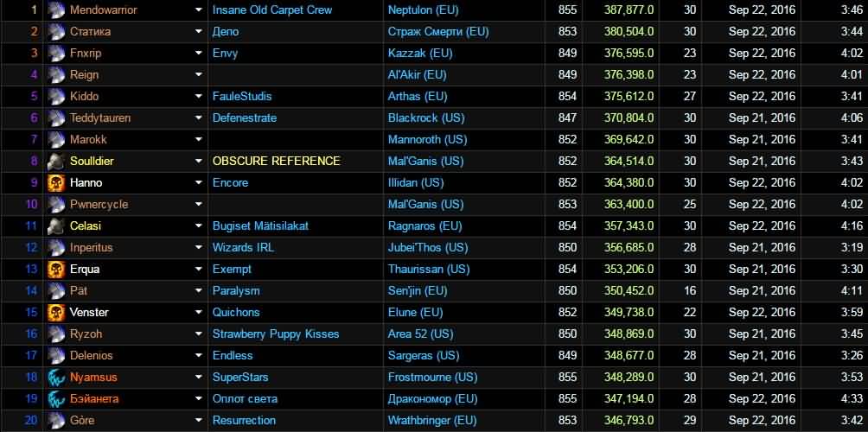Click the class icon next to Mendowarrior
868x432 pixels.
(56, 10)
